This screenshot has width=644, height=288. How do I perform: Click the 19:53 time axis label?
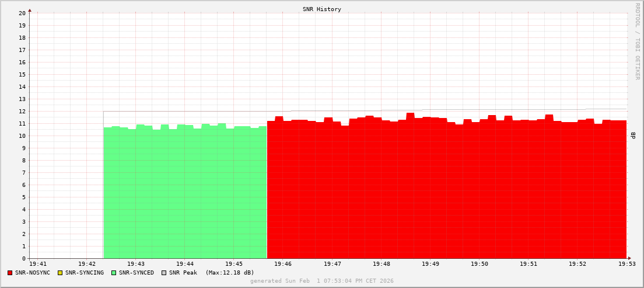click(626, 264)
